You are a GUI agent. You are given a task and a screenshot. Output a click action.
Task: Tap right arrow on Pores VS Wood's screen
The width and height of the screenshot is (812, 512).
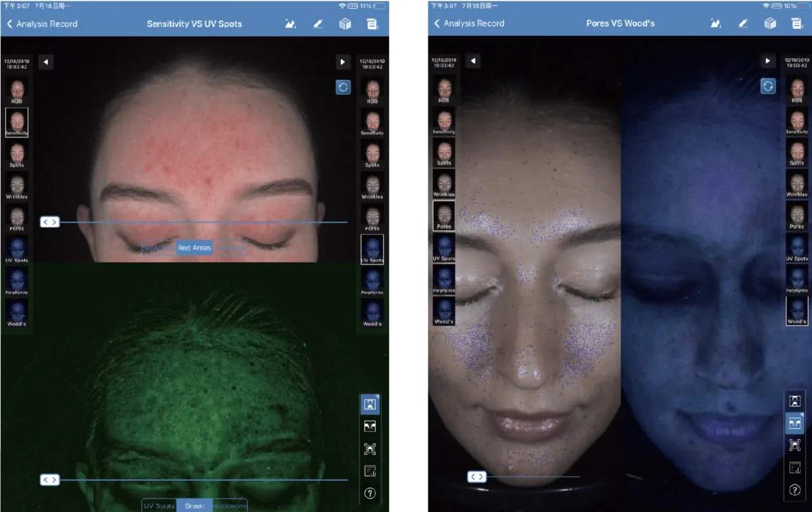[767, 61]
